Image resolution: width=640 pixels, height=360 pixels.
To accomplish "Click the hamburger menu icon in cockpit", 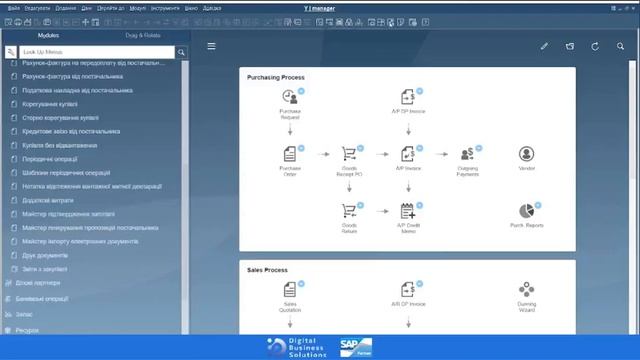I will pos(211,46).
